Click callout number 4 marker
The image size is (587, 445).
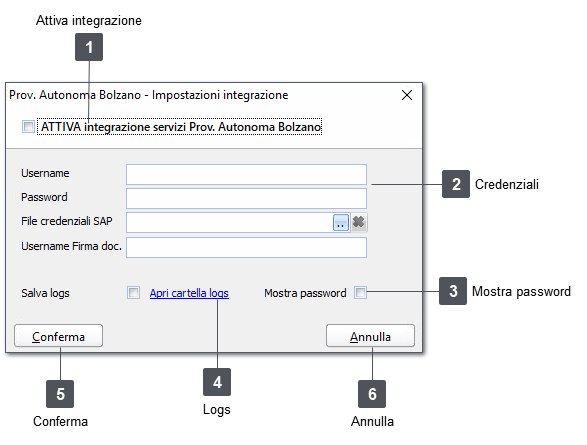217,382
